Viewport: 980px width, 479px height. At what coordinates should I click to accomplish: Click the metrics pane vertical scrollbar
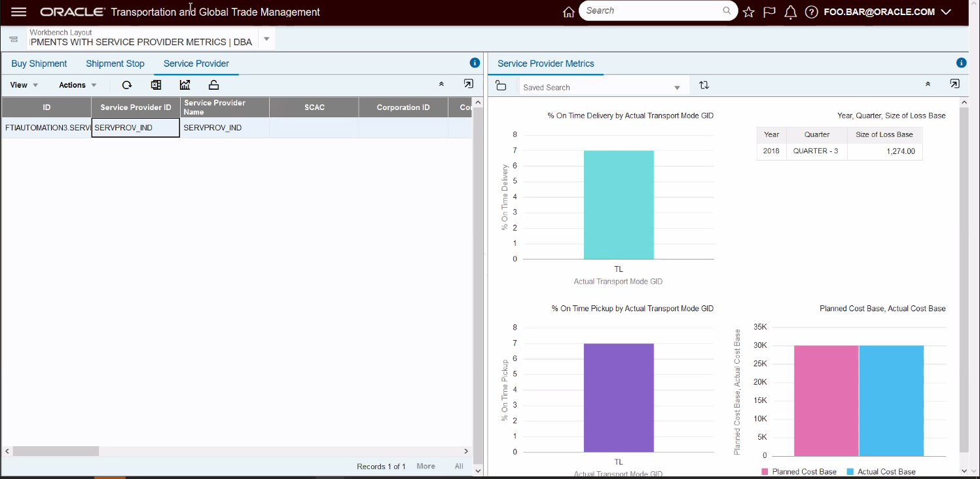(964, 279)
